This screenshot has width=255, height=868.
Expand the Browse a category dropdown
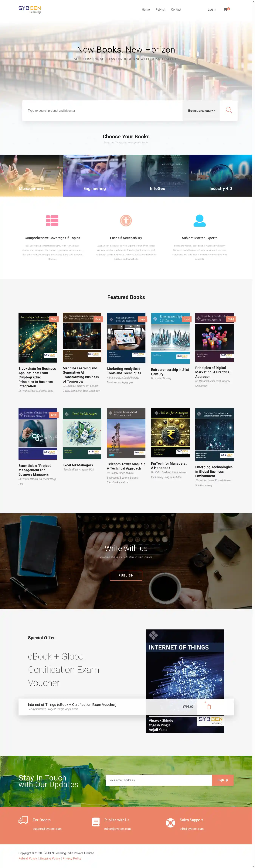pos(202,111)
